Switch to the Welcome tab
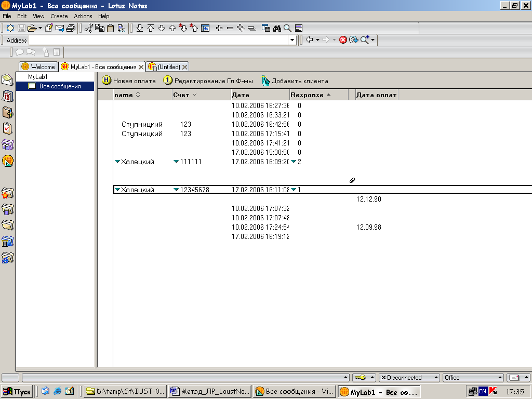 [38, 67]
